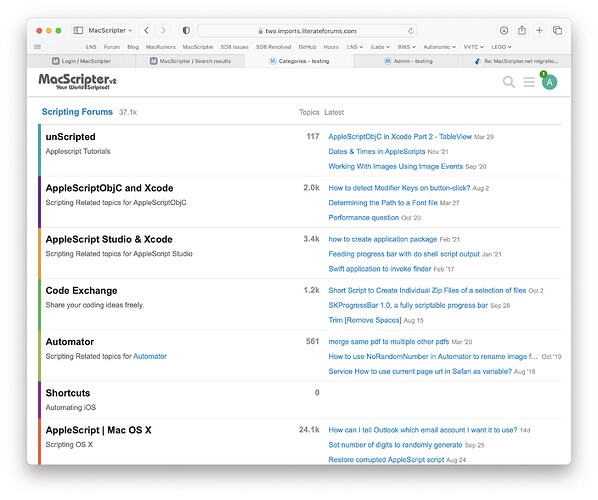Open Dates & Times in AppleScripts topic
The width and height of the screenshot is (598, 500).
377,151
